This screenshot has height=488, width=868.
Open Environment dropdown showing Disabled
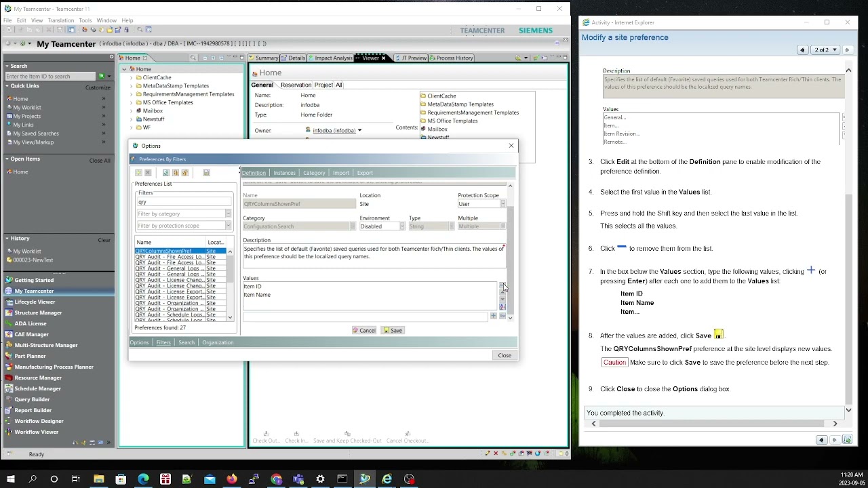(401, 226)
